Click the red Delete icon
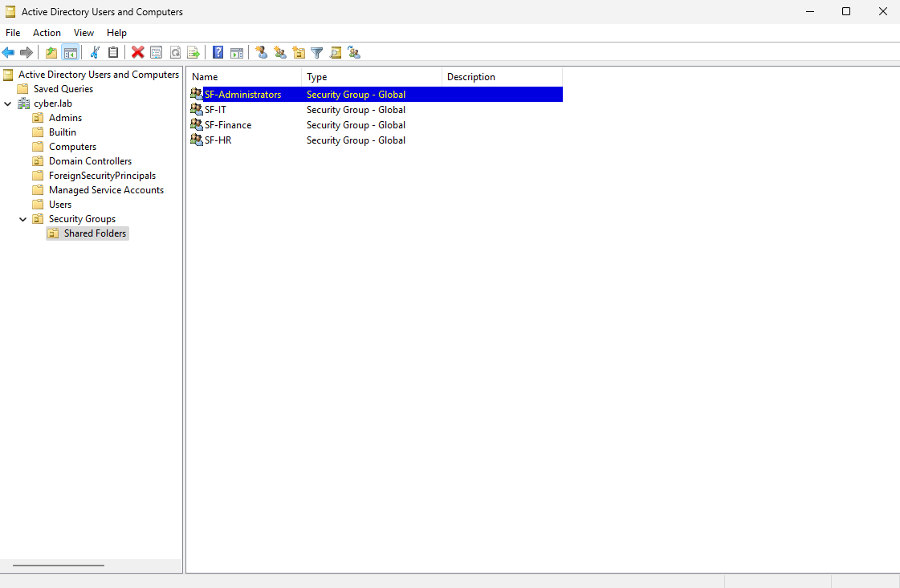This screenshot has height=588, width=900. click(137, 53)
